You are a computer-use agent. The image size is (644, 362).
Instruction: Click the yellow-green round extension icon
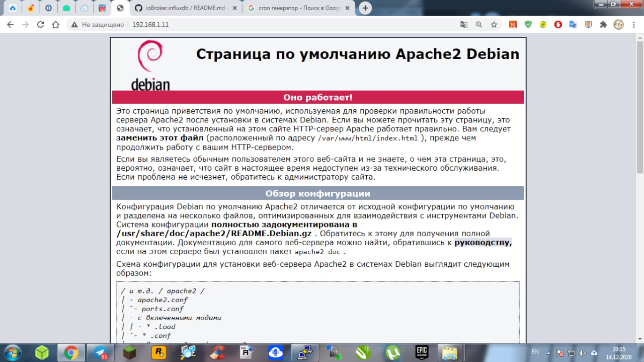point(543,24)
